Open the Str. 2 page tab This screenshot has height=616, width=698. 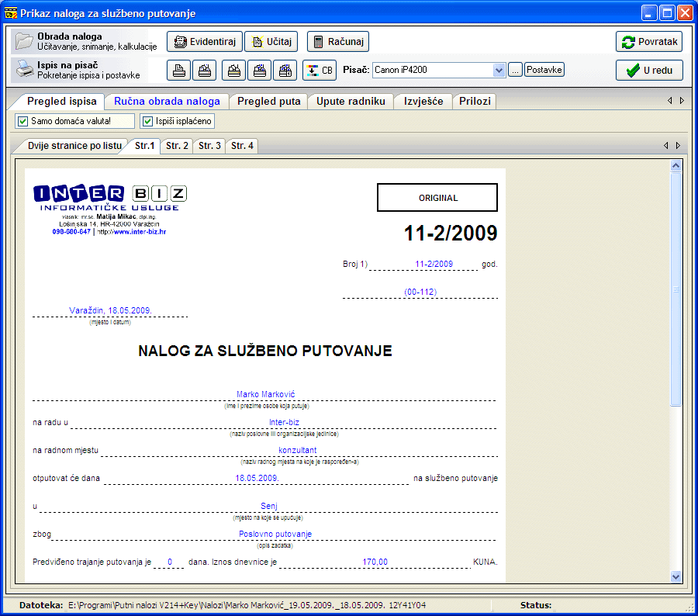tap(177, 146)
